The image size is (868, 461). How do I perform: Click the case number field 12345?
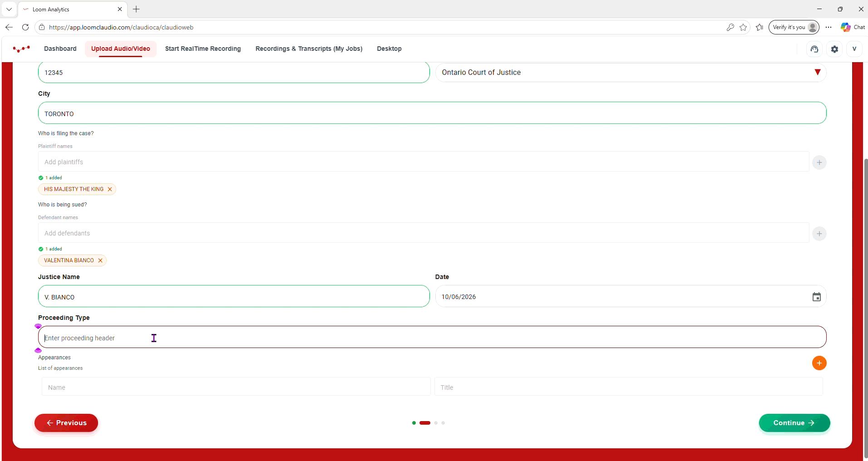[x=234, y=73]
